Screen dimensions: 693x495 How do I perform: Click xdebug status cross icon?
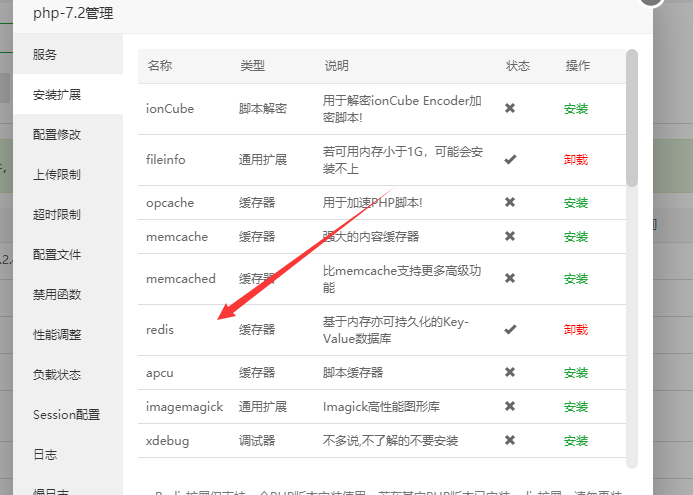510,440
